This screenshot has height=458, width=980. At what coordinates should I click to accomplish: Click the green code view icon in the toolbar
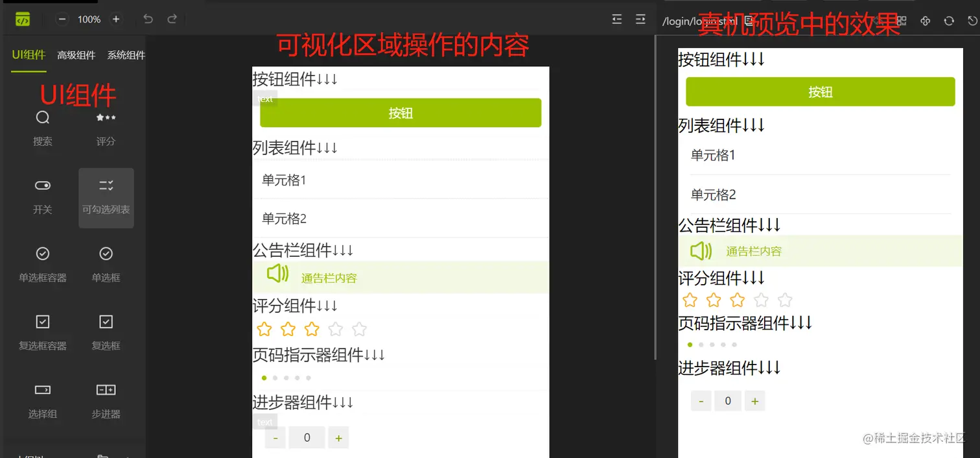coord(24,19)
